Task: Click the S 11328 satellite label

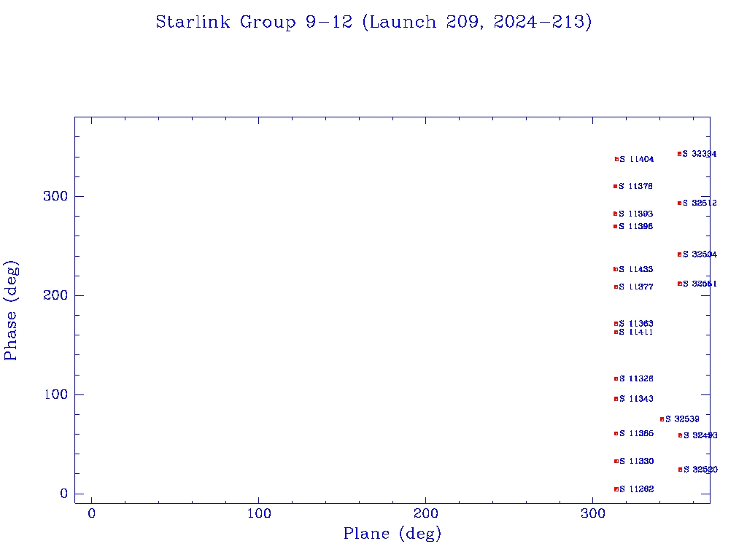Action: click(x=636, y=378)
